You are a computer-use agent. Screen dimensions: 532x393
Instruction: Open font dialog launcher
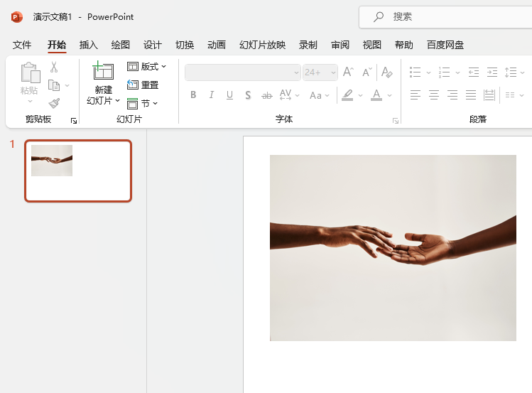[395, 121]
